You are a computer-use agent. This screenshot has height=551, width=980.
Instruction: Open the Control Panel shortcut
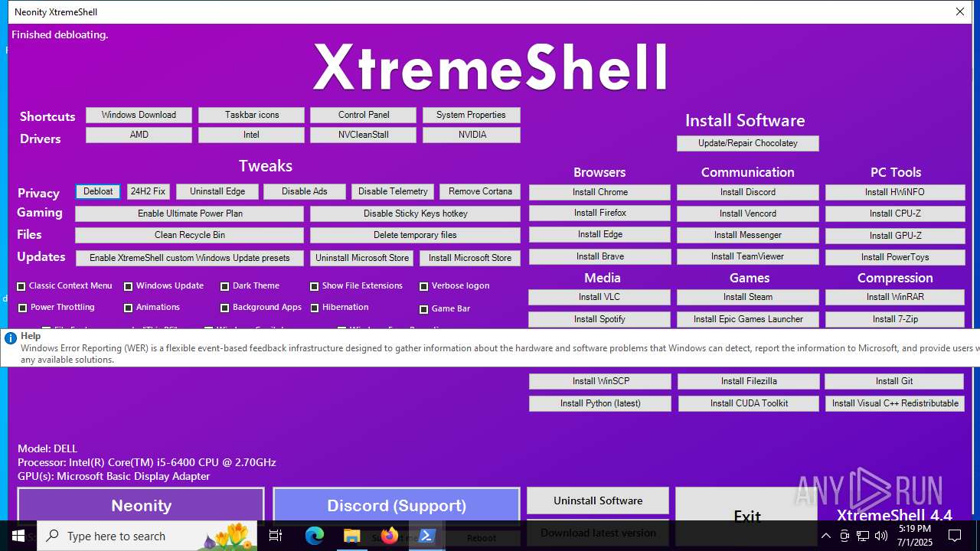364,115
